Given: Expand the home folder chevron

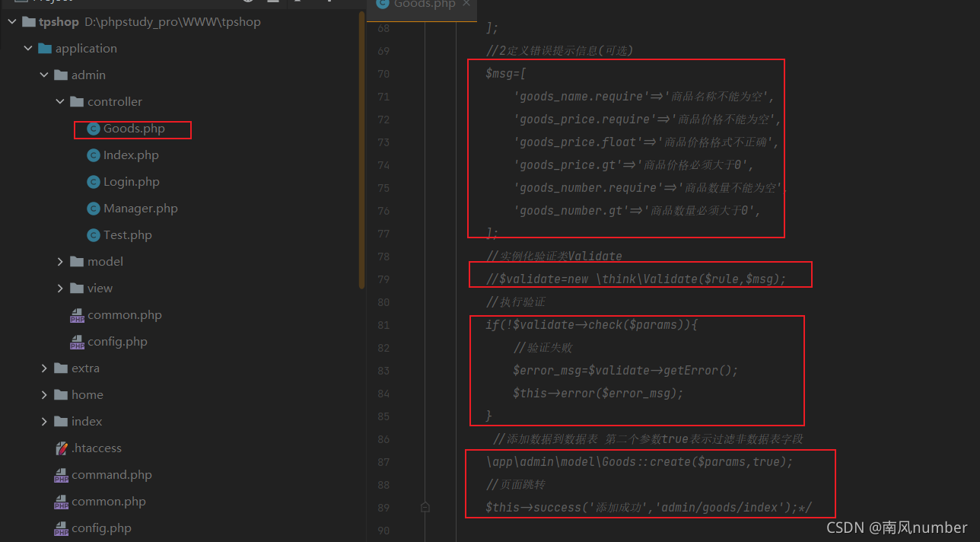Looking at the screenshot, I should (x=44, y=395).
